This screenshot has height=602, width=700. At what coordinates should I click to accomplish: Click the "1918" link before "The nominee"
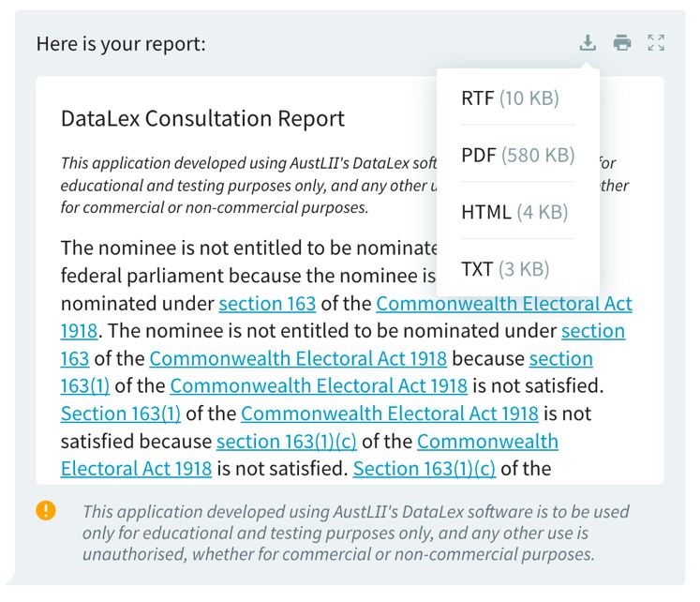[79, 331]
